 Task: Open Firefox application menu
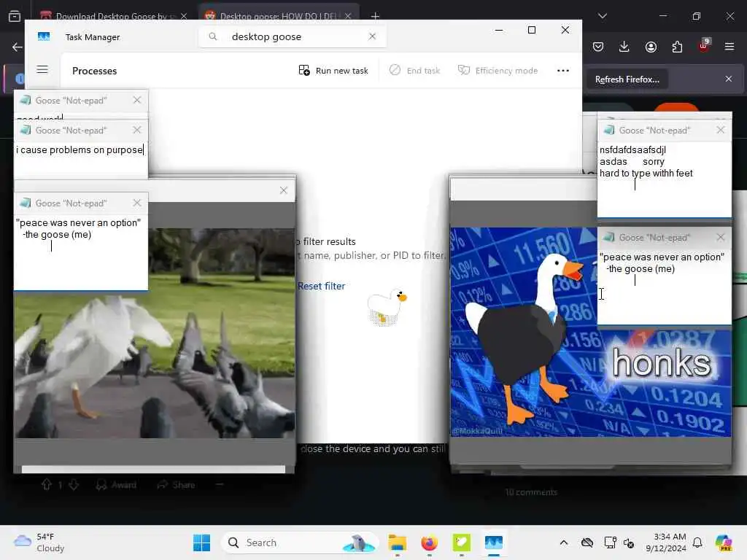coord(729,47)
